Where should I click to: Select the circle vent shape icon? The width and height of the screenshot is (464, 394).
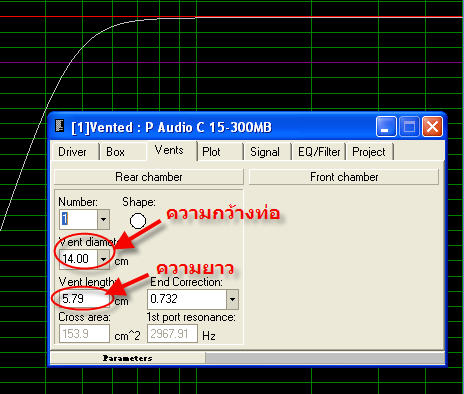[138, 221]
